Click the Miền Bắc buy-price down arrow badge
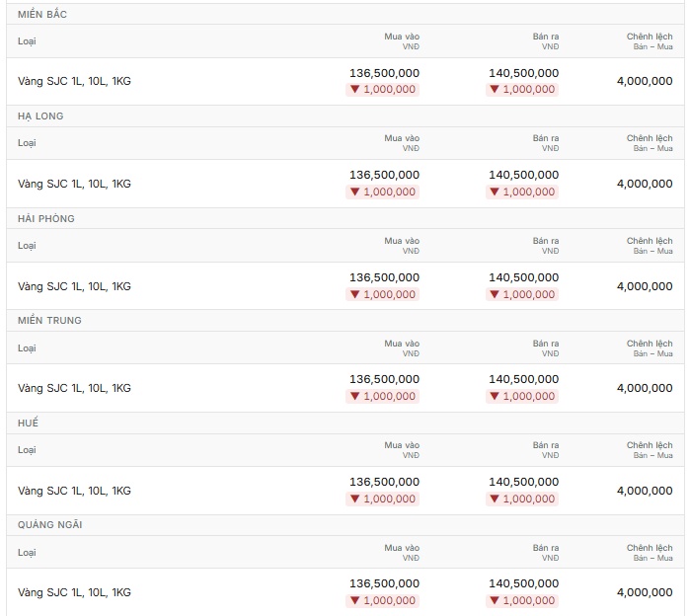 tap(382, 90)
